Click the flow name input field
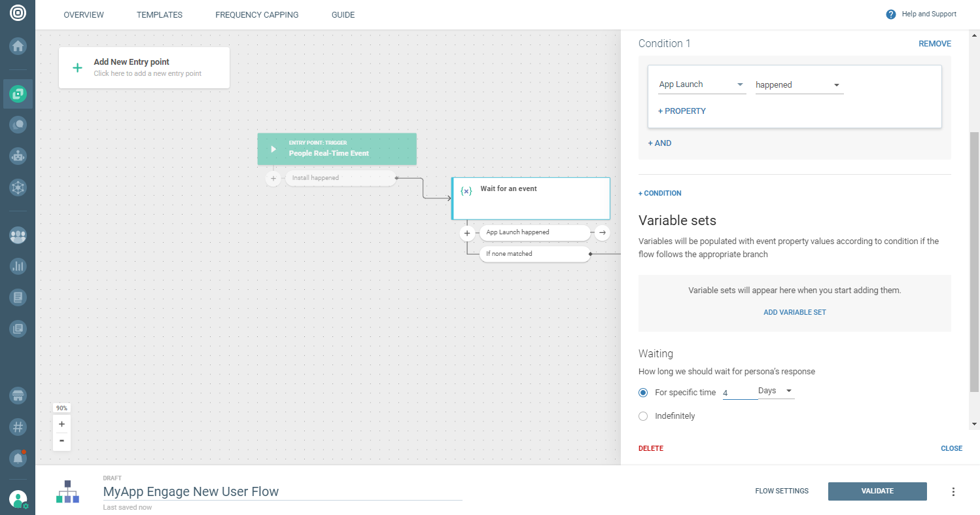The height and width of the screenshot is (515, 980). [283, 491]
